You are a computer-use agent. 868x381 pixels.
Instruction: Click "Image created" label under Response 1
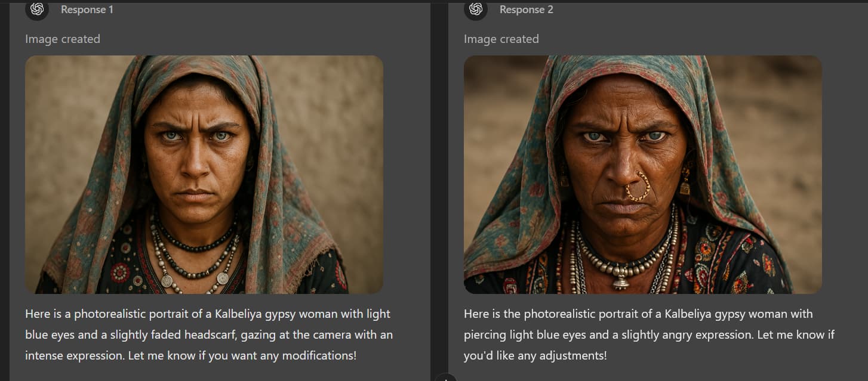63,39
